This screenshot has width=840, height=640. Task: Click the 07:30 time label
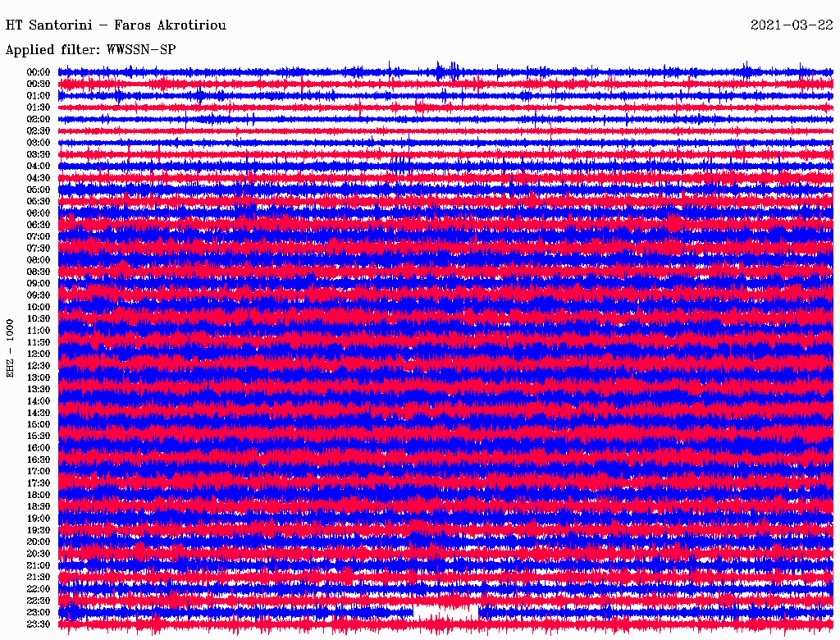pyautogui.click(x=39, y=249)
